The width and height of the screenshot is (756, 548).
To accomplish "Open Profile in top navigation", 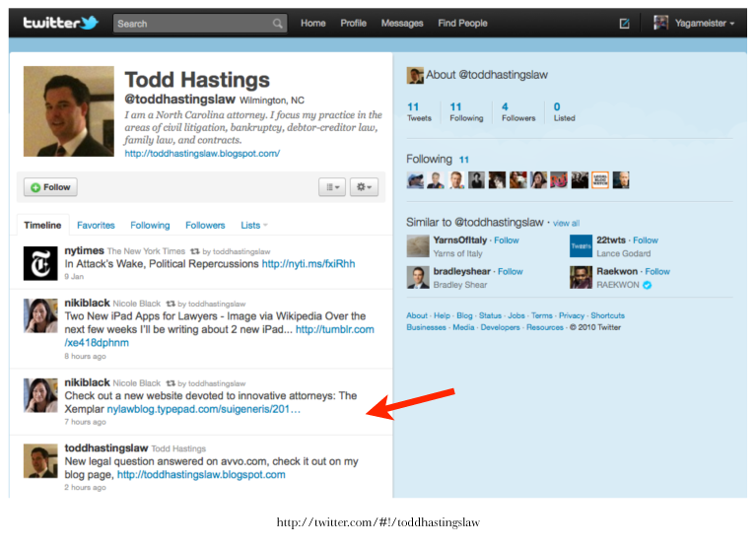I will 354,23.
